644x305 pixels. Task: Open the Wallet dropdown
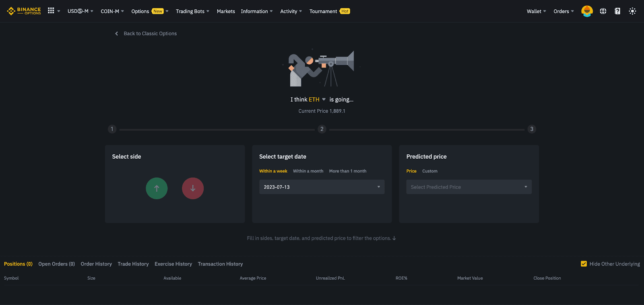click(x=537, y=11)
